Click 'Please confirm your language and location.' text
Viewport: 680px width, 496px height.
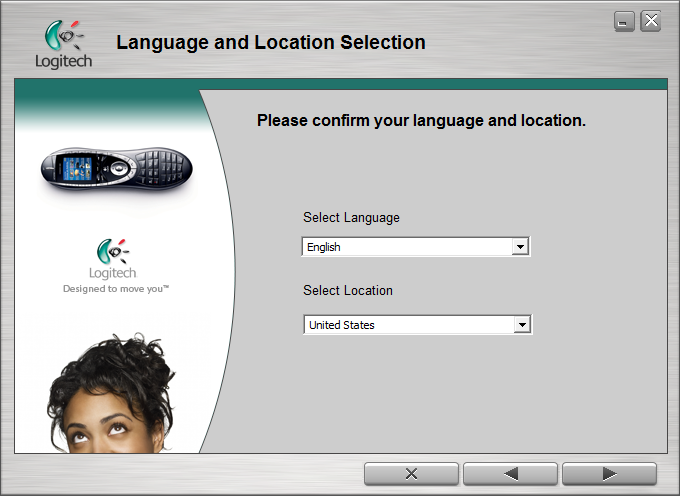[421, 121]
